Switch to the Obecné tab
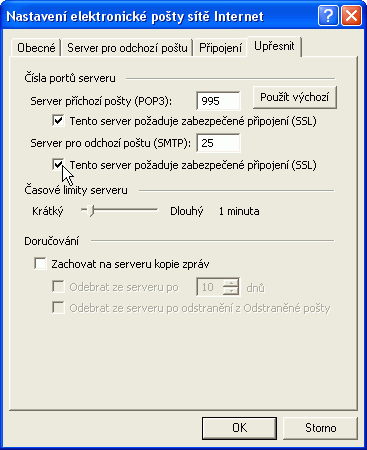 [36, 48]
